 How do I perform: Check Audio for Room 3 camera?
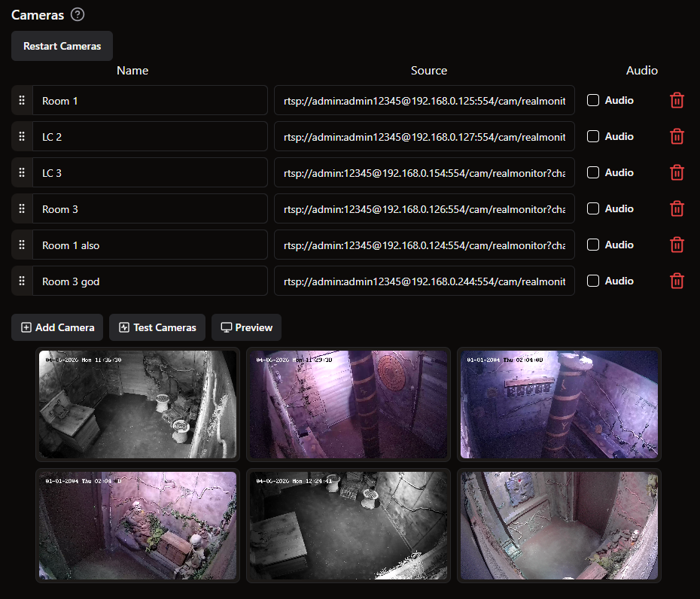click(x=593, y=208)
